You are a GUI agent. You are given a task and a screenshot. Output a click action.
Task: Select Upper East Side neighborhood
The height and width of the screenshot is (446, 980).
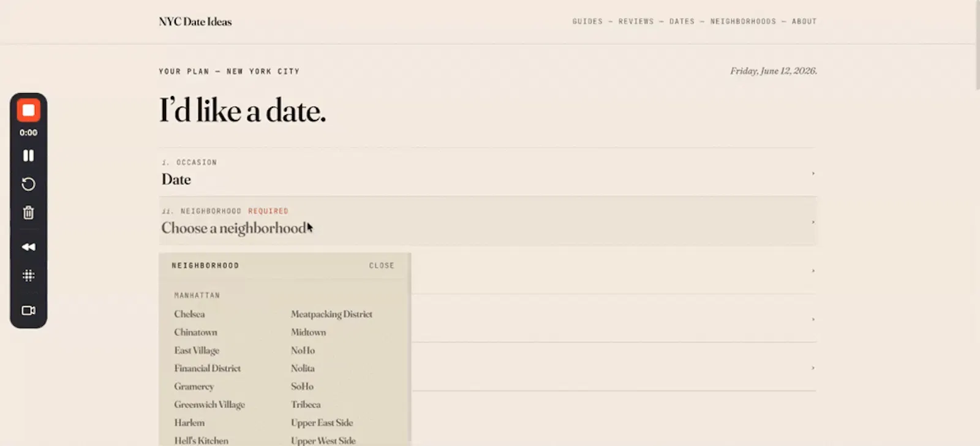(x=322, y=423)
